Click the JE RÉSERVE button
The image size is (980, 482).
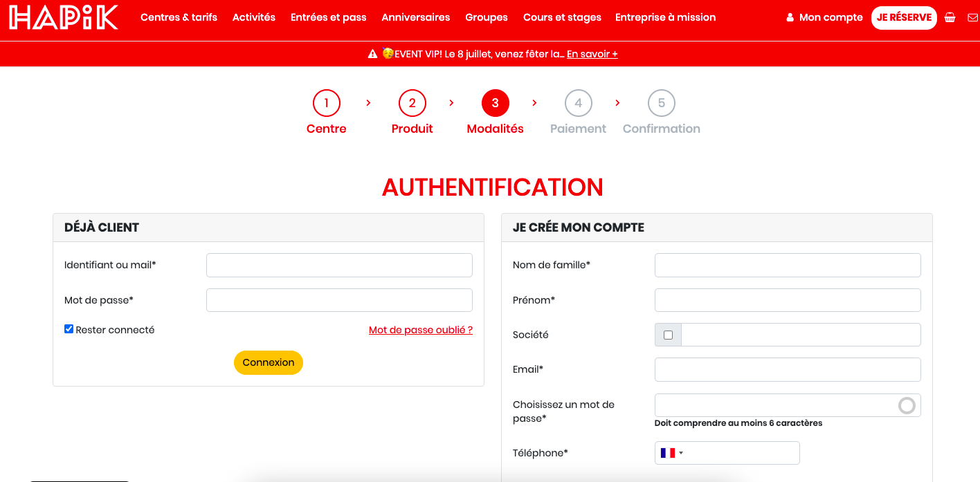click(904, 18)
